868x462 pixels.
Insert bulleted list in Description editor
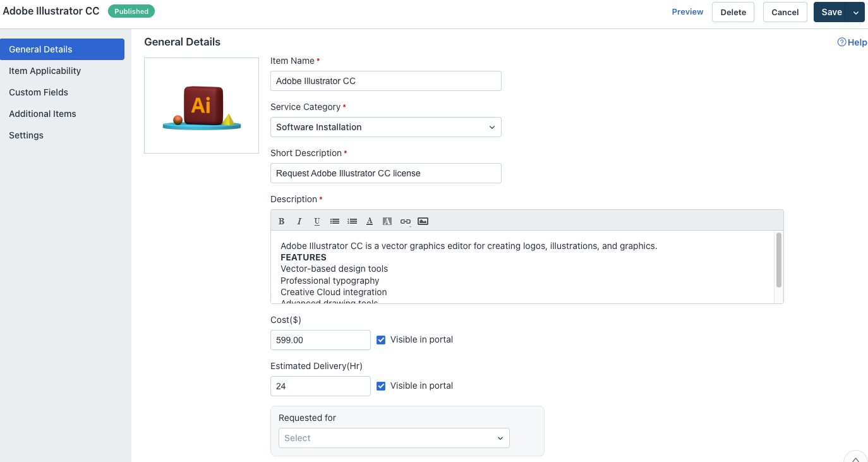tap(335, 221)
